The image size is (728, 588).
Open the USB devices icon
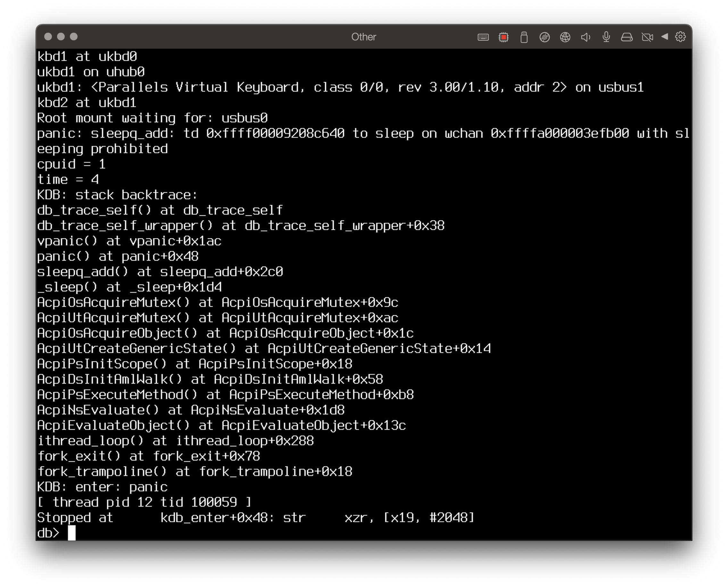(524, 37)
